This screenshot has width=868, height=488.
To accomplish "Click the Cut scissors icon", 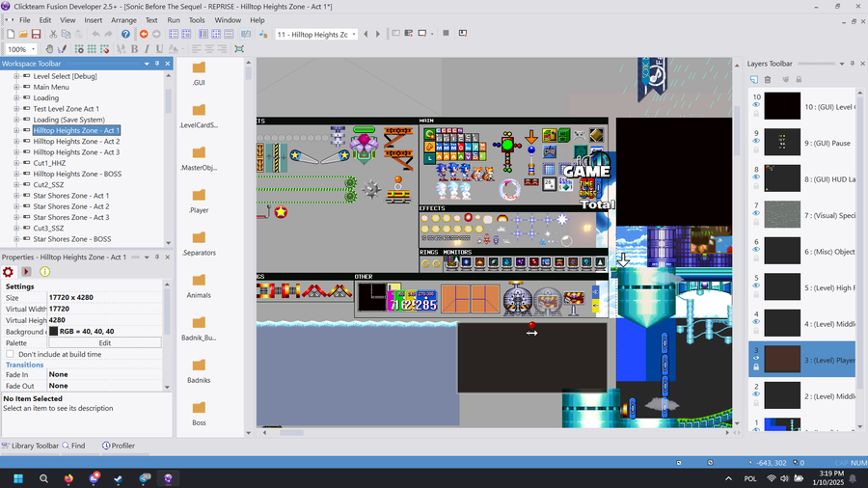I will (x=53, y=35).
